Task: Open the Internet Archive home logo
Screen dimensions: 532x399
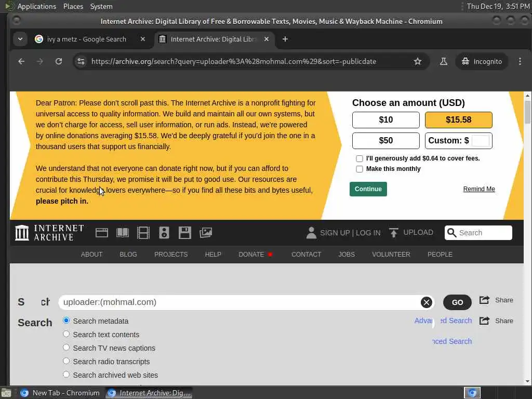Action: [49, 233]
